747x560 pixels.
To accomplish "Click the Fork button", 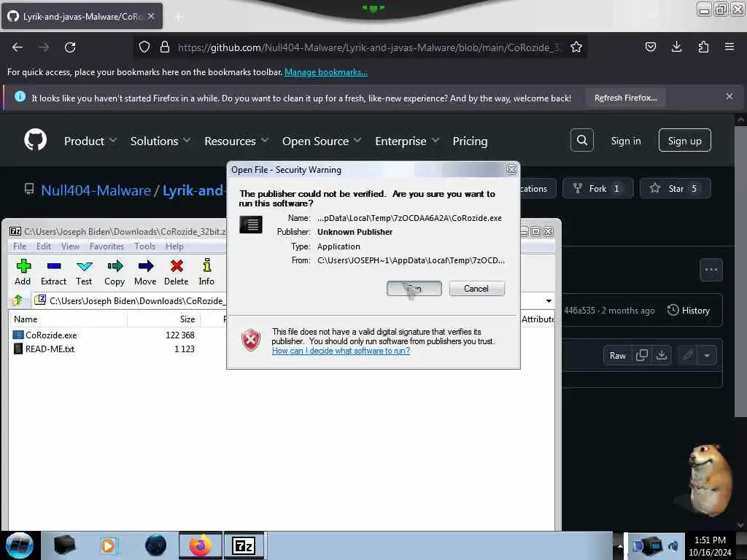I will coord(597,189).
